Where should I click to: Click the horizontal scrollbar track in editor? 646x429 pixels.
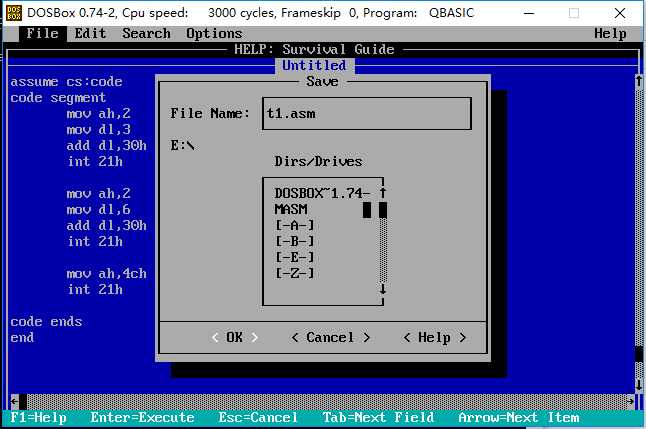327,401
